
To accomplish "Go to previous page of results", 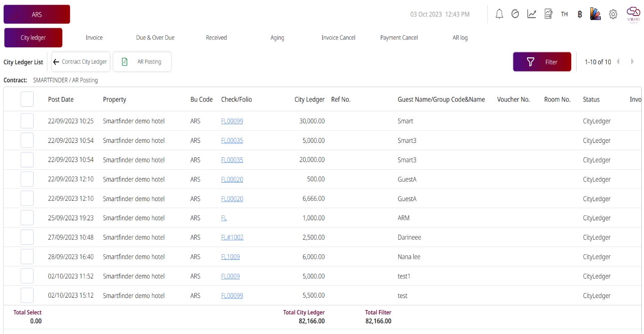I will pos(618,62).
